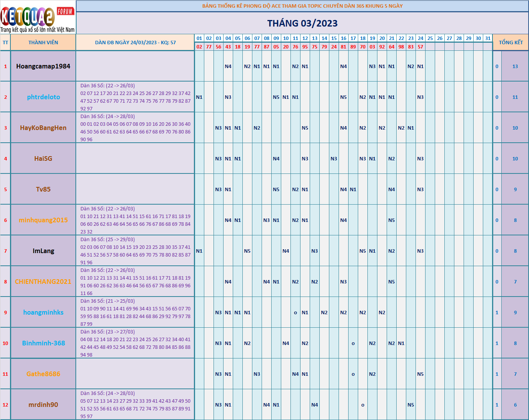Click N3 on day 15 for HaiSG
This screenshot has height=420, width=529.
pyautogui.click(x=334, y=158)
